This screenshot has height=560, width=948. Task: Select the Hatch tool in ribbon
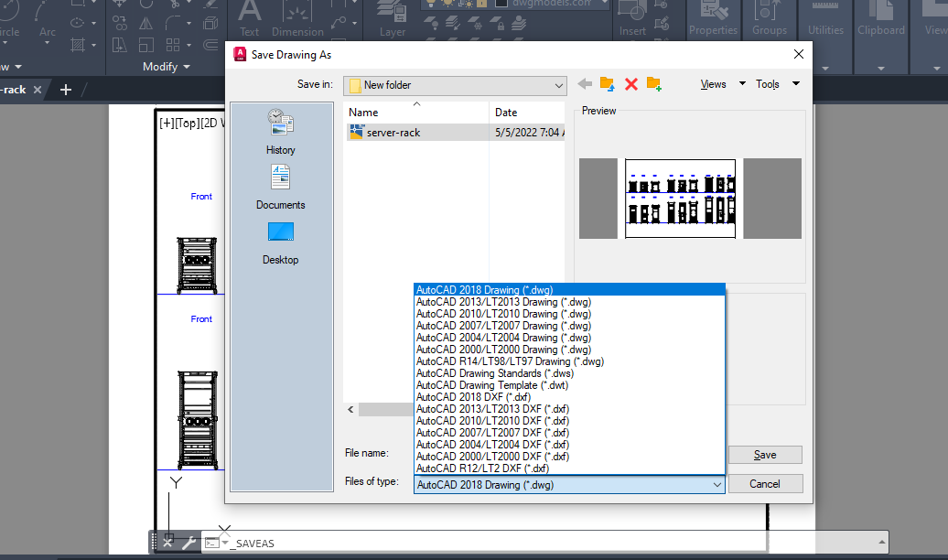tap(78, 45)
